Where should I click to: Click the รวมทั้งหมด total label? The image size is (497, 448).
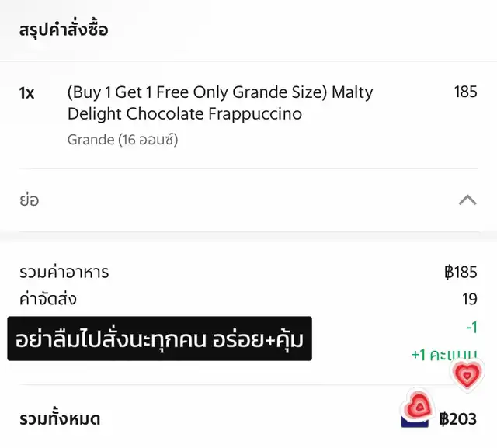[x=60, y=418]
